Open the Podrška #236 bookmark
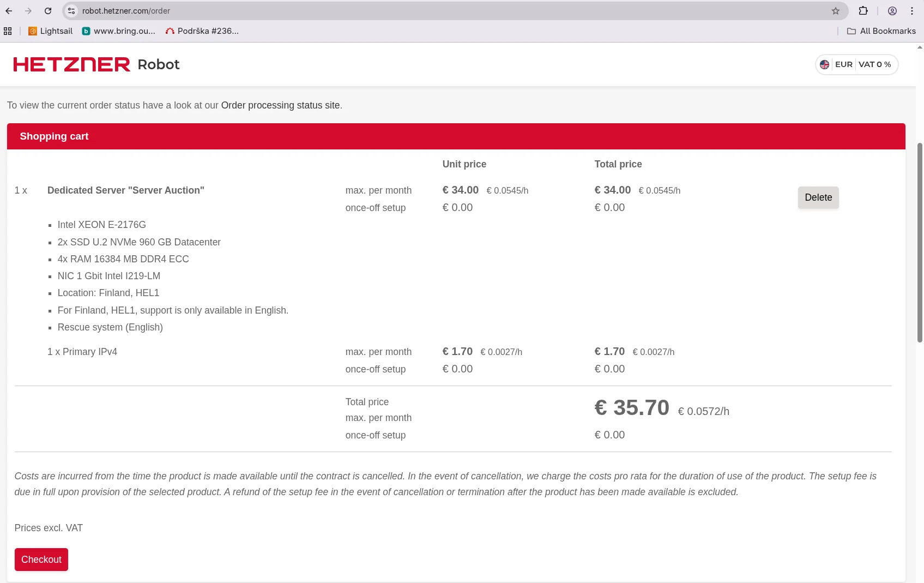This screenshot has height=583, width=924. pos(202,31)
